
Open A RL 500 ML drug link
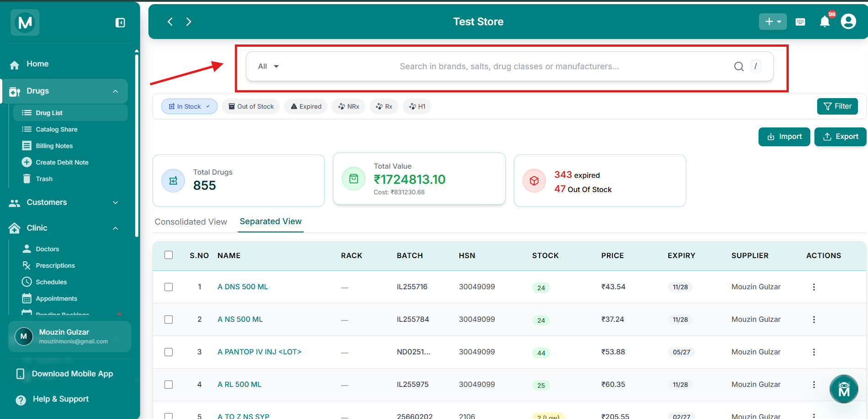coord(240,385)
